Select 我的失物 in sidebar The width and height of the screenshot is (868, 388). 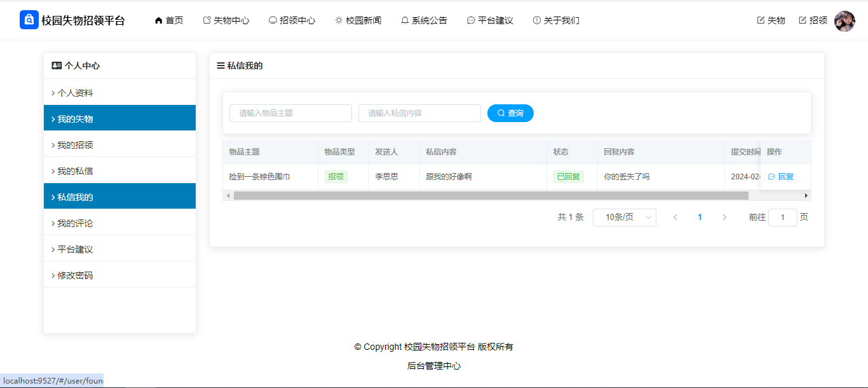coord(119,118)
